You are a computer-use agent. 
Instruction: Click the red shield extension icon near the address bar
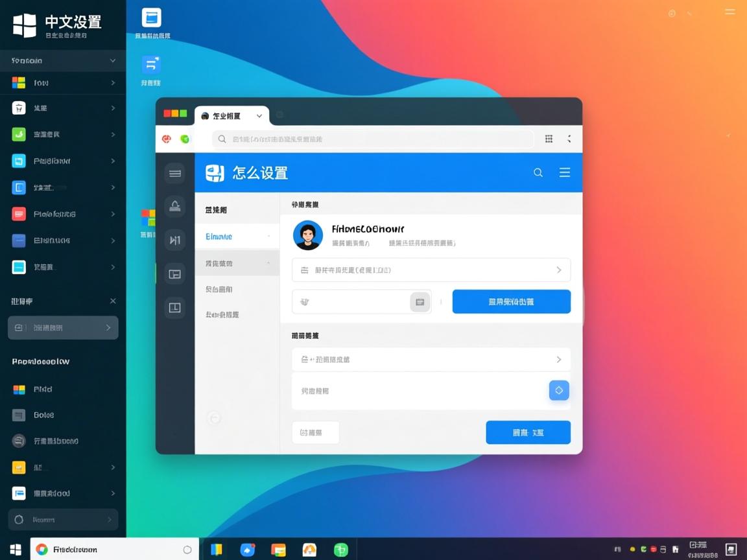[x=166, y=139]
